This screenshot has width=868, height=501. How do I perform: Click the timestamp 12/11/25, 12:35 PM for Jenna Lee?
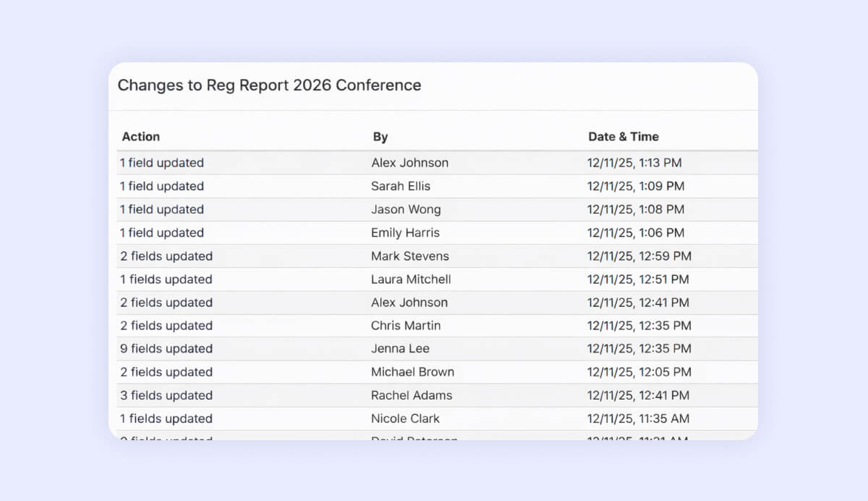point(638,348)
